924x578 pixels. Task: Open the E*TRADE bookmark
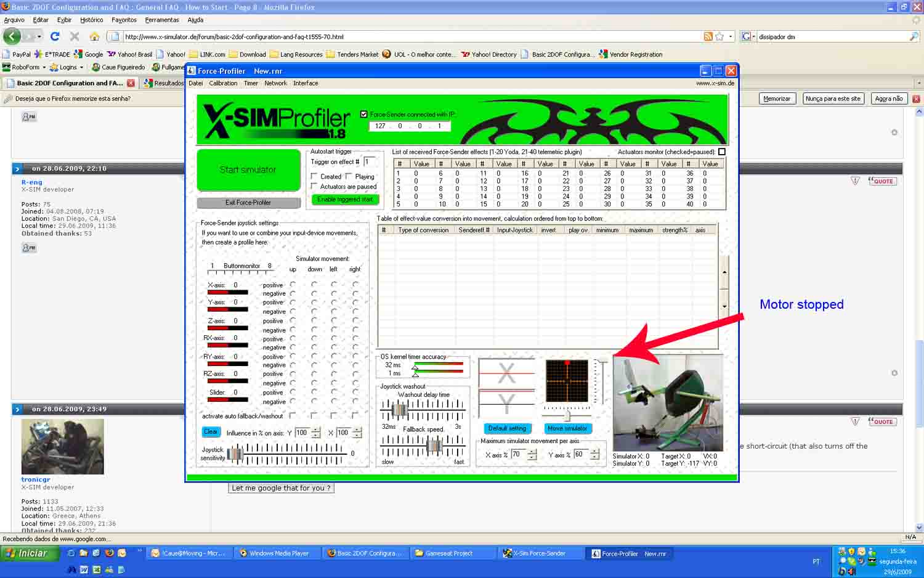(52, 54)
